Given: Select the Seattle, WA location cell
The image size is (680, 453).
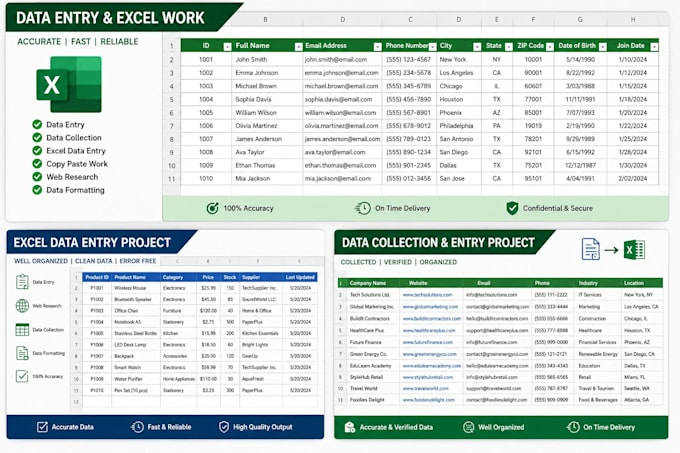Looking at the screenshot, I should [x=642, y=388].
